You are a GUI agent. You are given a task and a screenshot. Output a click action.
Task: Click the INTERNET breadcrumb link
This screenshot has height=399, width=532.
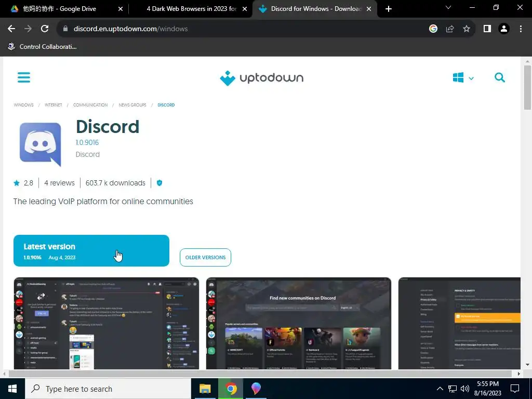tap(54, 105)
